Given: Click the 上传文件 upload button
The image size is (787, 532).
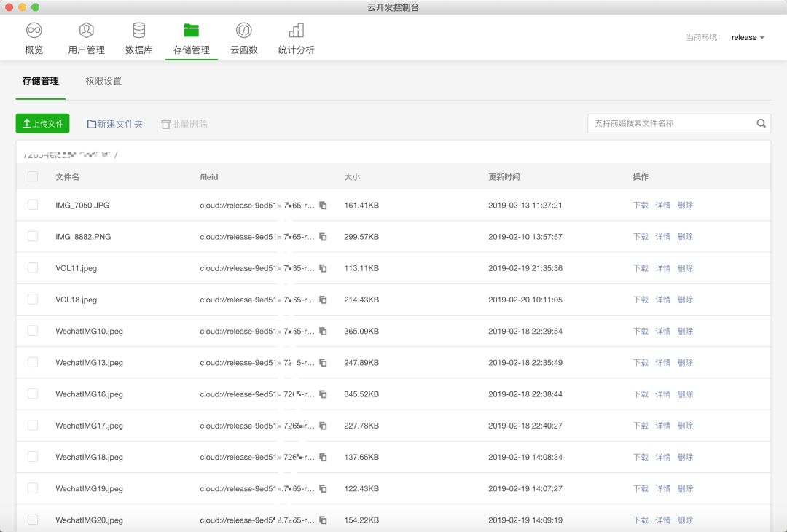Looking at the screenshot, I should [x=43, y=123].
